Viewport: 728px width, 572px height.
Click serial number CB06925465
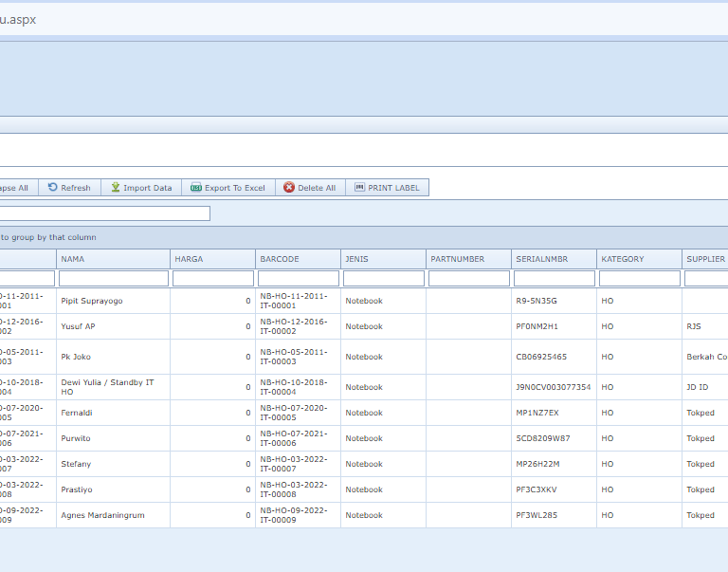click(x=541, y=357)
